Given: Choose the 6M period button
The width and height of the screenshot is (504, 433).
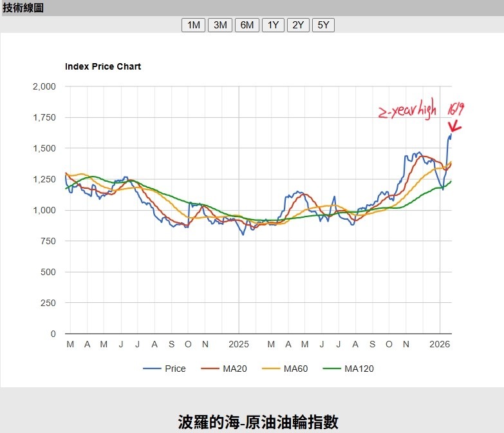Looking at the screenshot, I should tap(247, 25).
